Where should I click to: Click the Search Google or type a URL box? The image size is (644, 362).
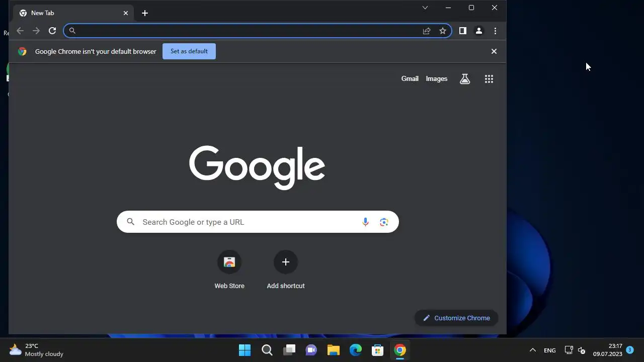tap(258, 222)
